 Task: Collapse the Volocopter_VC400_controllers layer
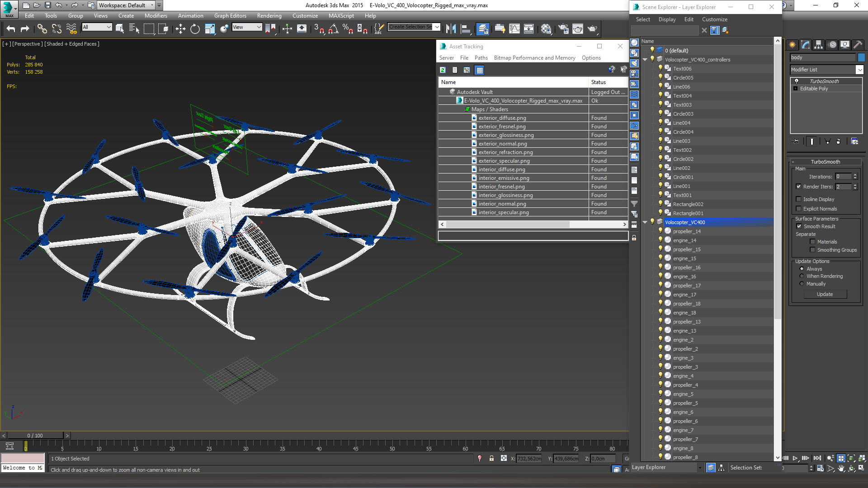(x=645, y=60)
